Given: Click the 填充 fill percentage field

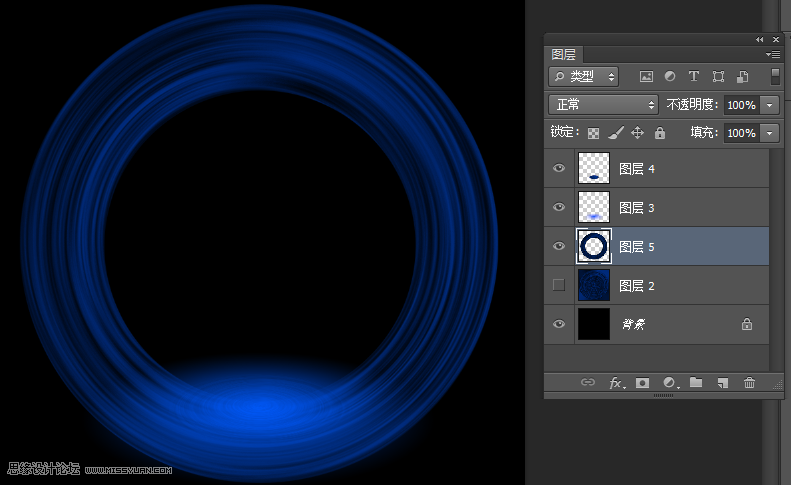Looking at the screenshot, I should 741,133.
